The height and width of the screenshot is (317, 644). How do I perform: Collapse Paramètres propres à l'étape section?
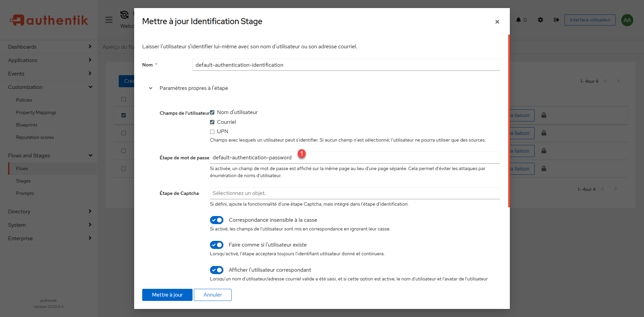tap(151, 88)
